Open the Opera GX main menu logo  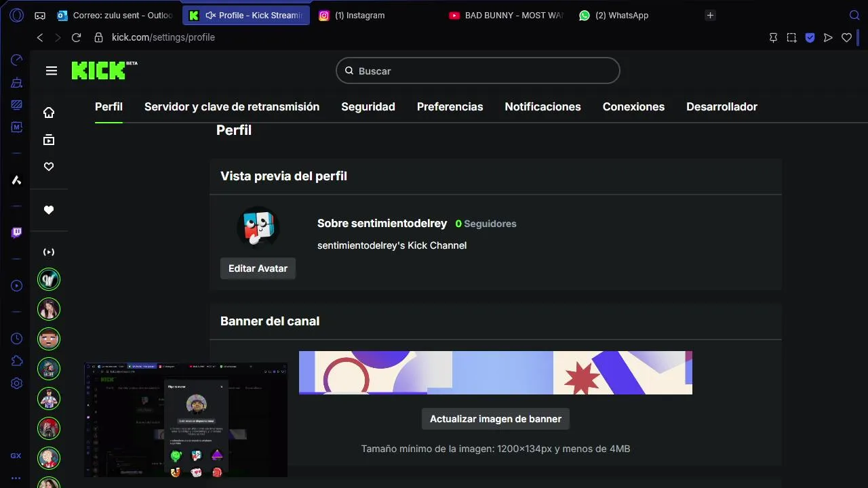(x=17, y=15)
